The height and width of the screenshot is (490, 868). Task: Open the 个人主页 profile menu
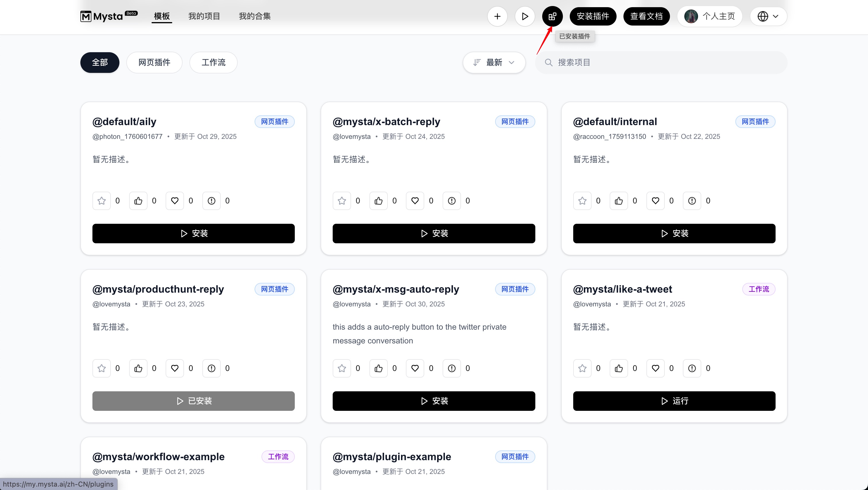click(710, 16)
